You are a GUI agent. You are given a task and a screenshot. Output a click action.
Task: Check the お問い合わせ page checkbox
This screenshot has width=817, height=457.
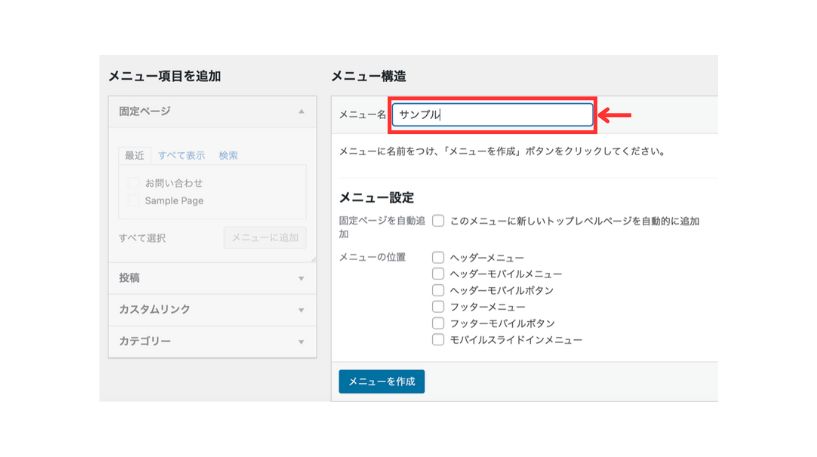132,183
